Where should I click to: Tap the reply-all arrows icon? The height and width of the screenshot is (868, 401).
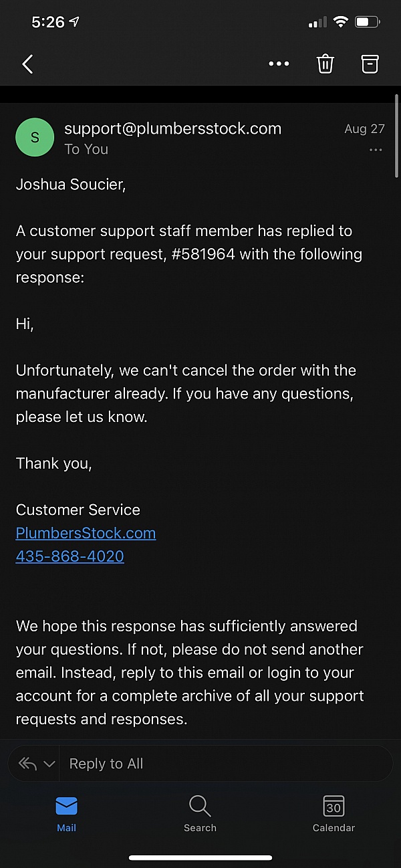click(27, 764)
